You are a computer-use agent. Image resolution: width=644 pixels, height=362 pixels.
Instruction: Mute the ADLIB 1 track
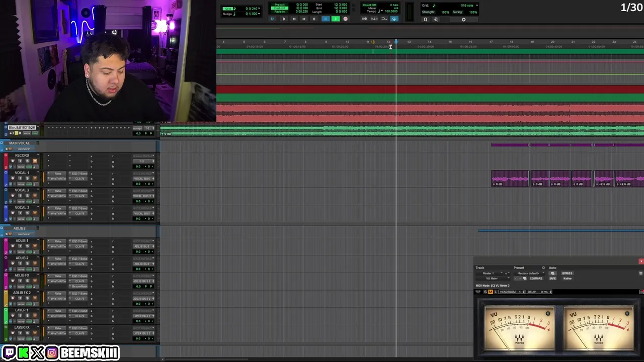35,246
